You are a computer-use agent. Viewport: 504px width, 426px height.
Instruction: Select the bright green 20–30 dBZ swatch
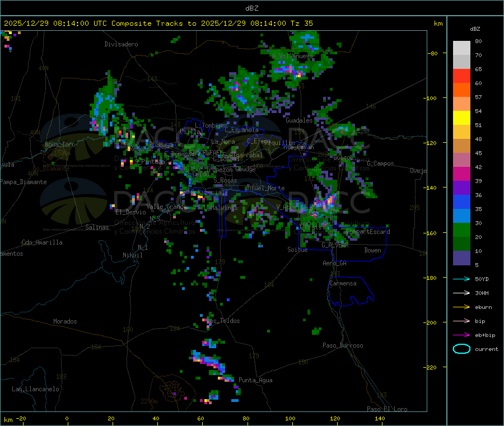tap(461, 230)
